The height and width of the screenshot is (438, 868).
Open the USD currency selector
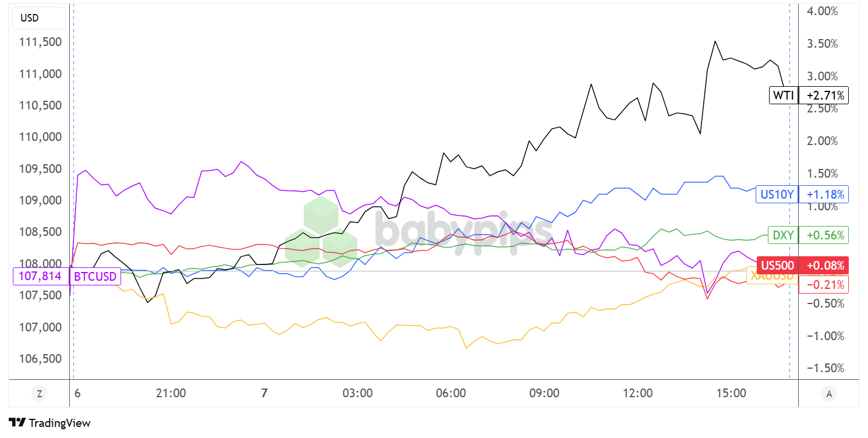pyautogui.click(x=30, y=18)
